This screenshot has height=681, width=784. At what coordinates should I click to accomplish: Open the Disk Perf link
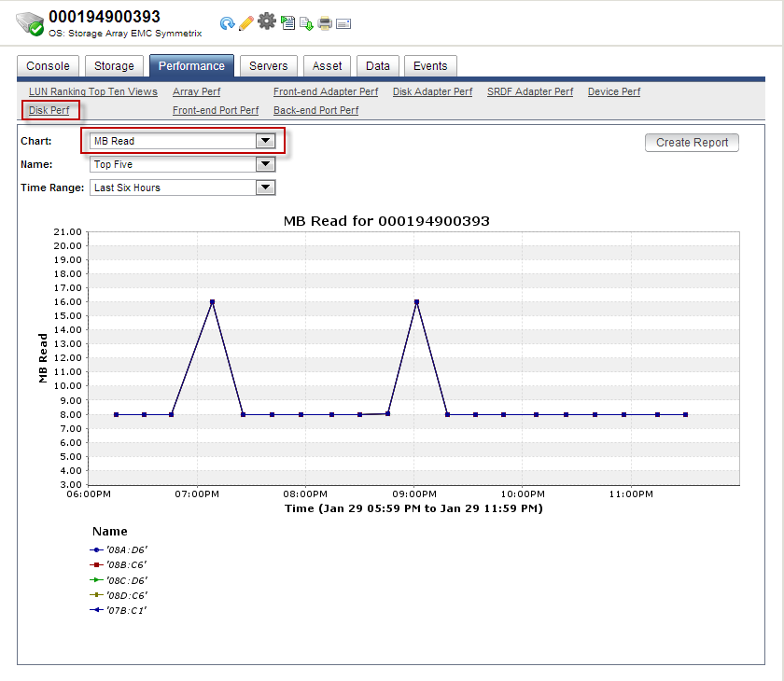[x=49, y=110]
